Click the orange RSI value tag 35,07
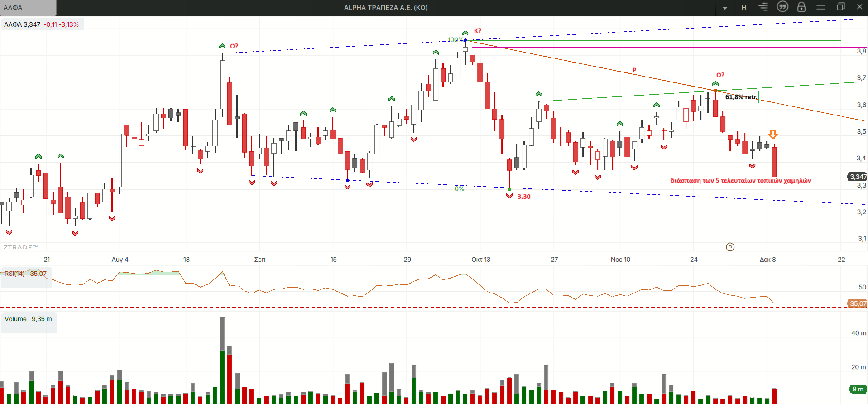 click(x=857, y=303)
